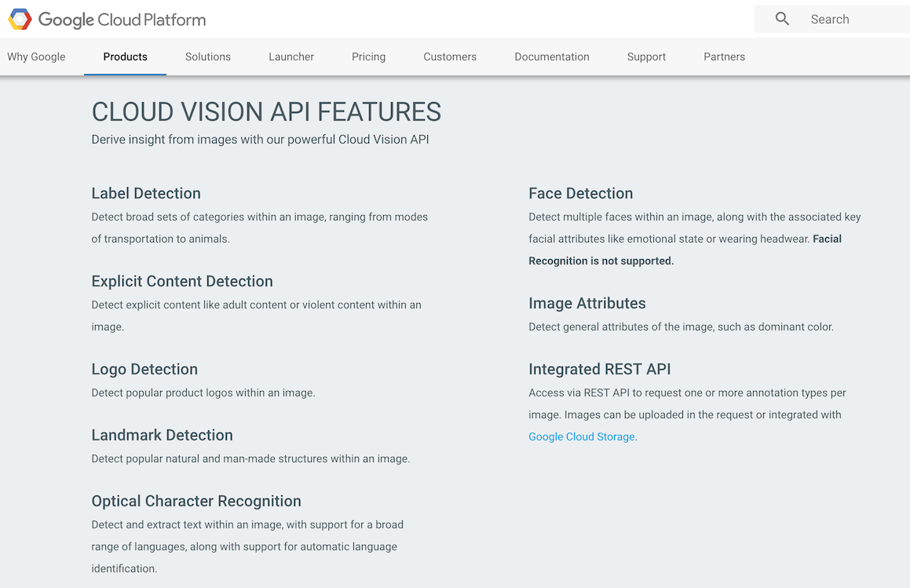Select the Integrated REST API heading
Screen dimensions: 910x588
click(x=601, y=369)
